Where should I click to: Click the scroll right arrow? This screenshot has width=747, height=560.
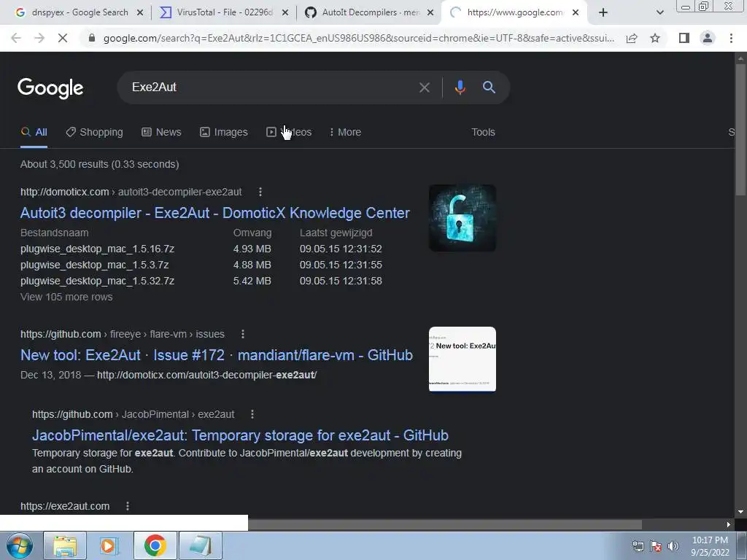(x=729, y=525)
